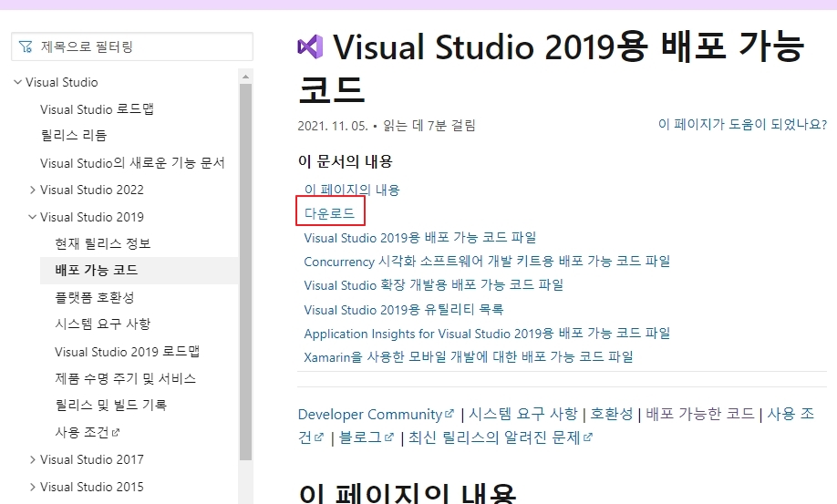Open Visual Studio의 새로운 기능 문서
This screenshot has width=837, height=504.
pos(132,163)
